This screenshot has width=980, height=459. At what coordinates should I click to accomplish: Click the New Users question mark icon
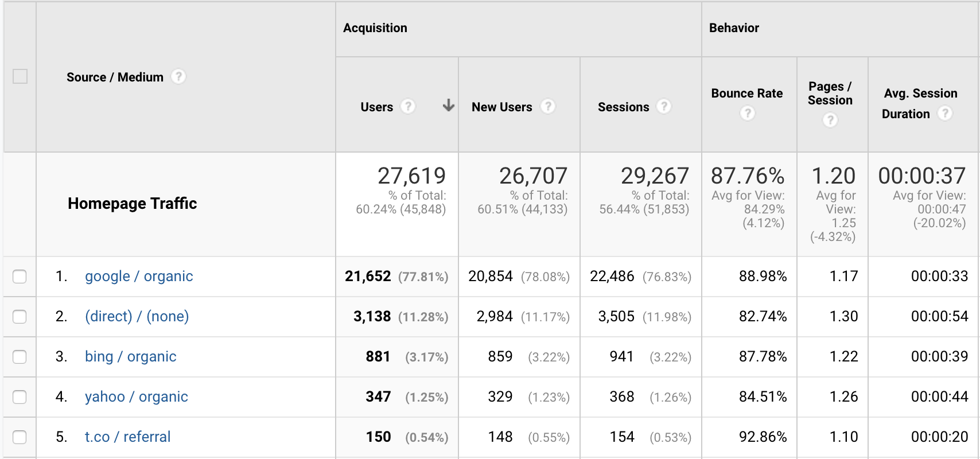tap(548, 106)
